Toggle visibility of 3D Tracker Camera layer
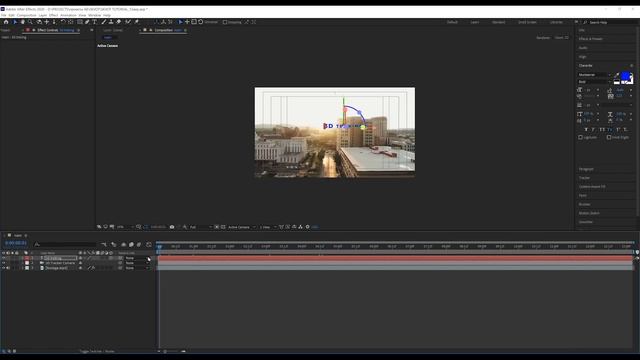 pyautogui.click(x=4, y=263)
